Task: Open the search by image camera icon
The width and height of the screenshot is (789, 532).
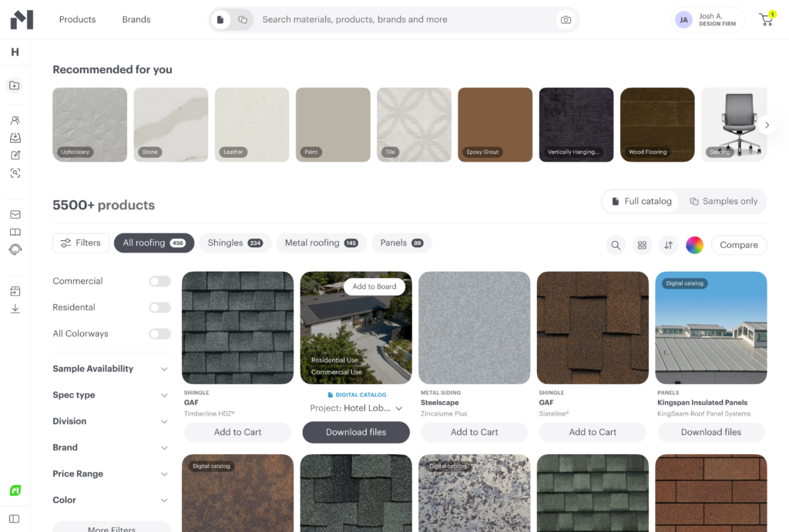Action: (x=566, y=19)
